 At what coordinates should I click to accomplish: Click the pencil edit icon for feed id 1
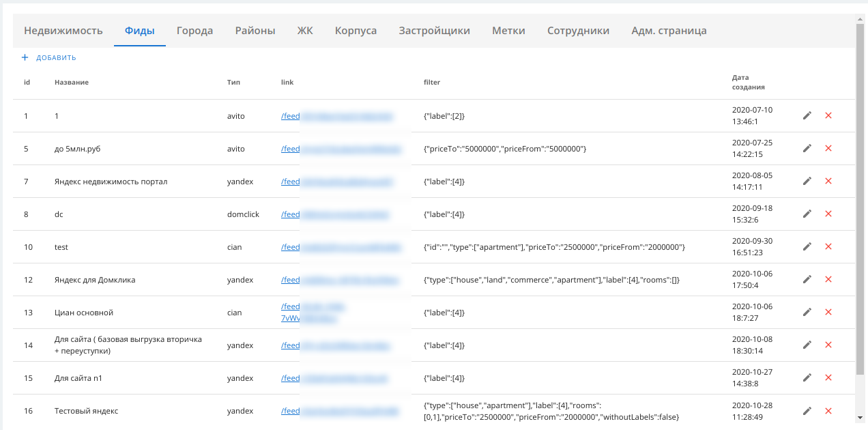tap(807, 116)
